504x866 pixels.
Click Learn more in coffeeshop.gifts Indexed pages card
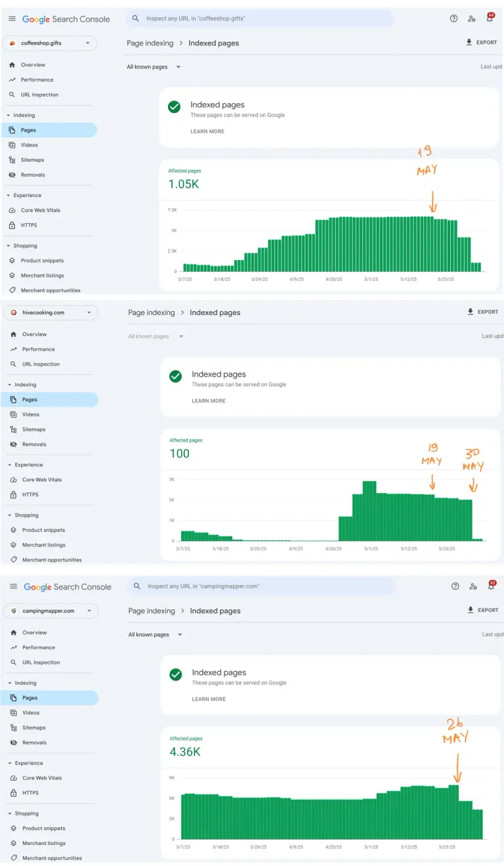click(x=207, y=131)
